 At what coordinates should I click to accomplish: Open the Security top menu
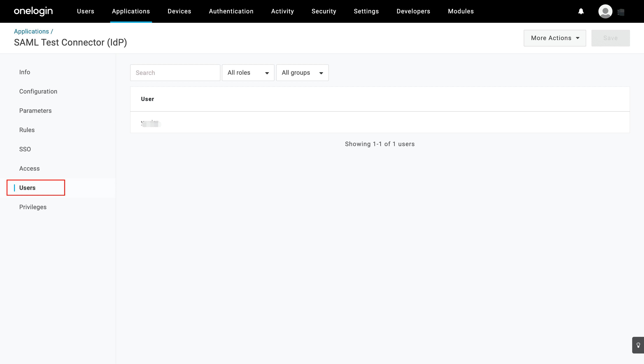(324, 11)
